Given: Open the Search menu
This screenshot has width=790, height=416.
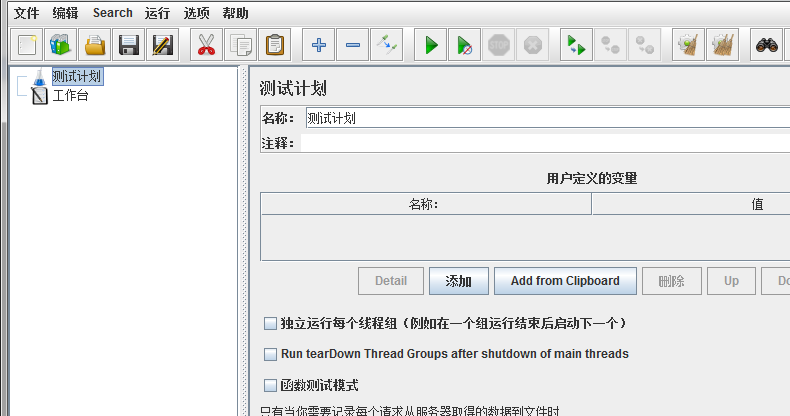Looking at the screenshot, I should (x=112, y=13).
